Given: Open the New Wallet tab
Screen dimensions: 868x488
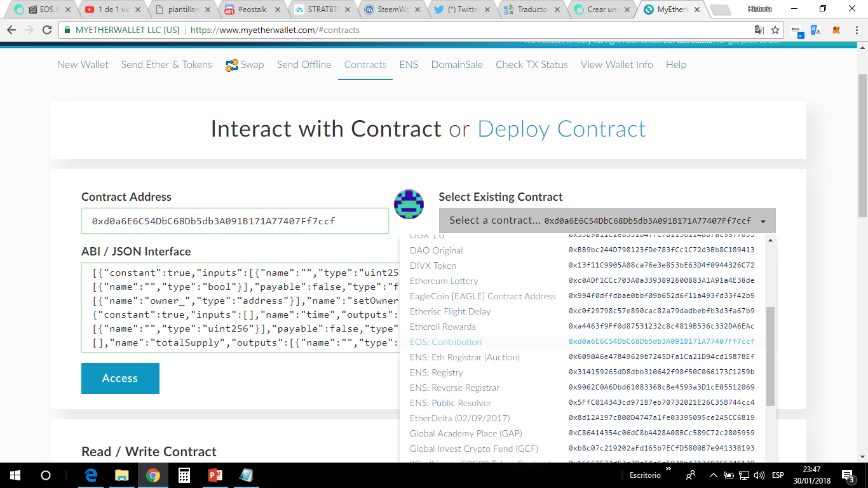Looking at the screenshot, I should [83, 65].
